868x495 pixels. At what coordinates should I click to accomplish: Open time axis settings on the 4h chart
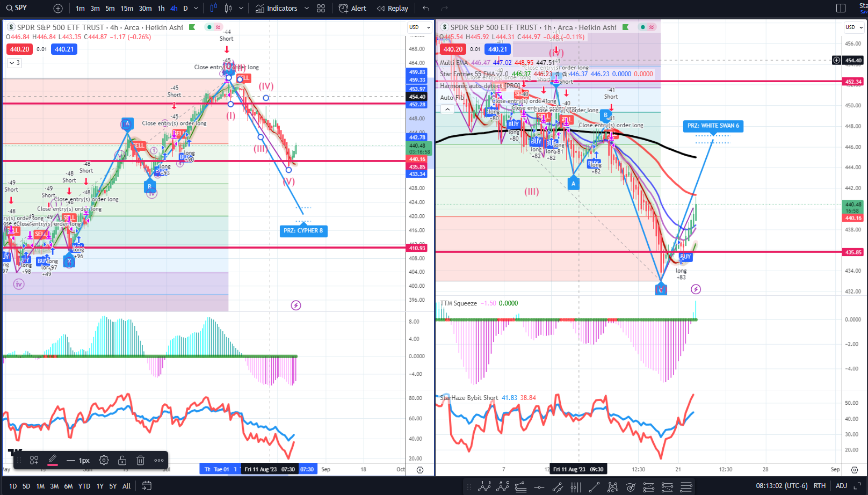(420, 470)
